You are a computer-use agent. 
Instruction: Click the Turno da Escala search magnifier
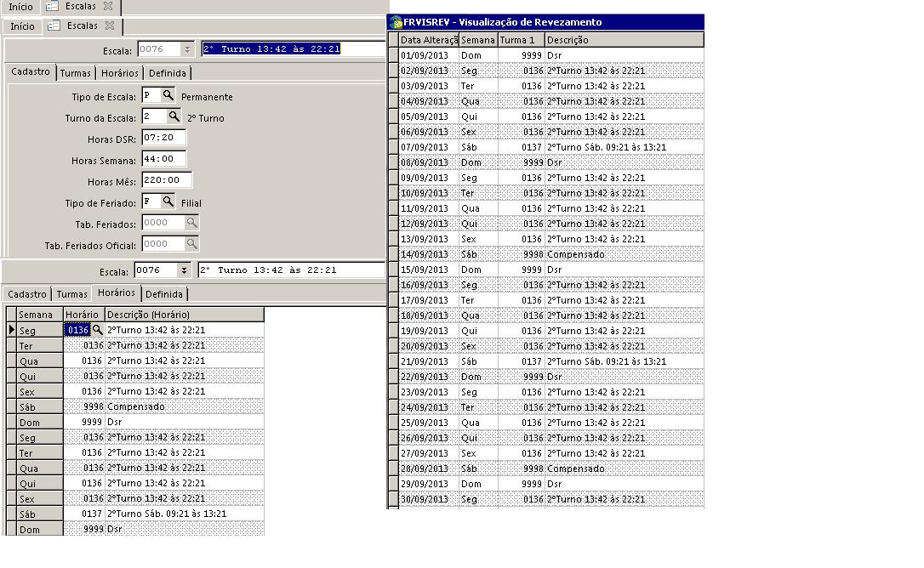point(174,116)
